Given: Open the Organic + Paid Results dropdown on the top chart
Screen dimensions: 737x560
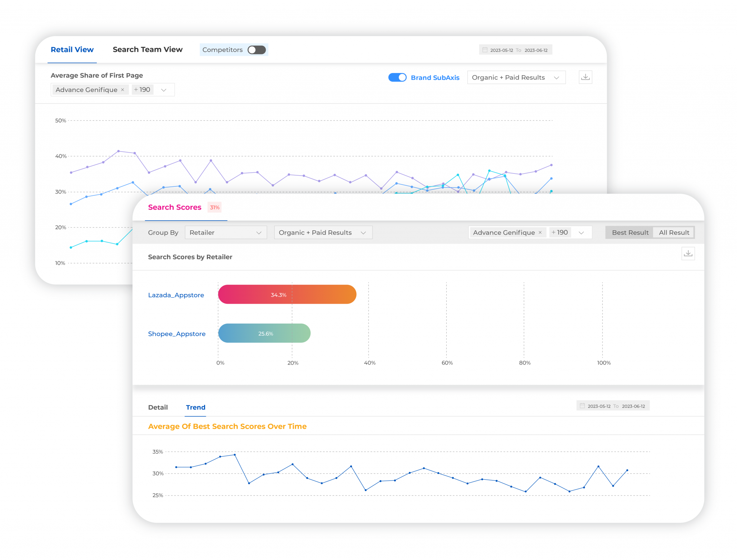Looking at the screenshot, I should click(516, 77).
